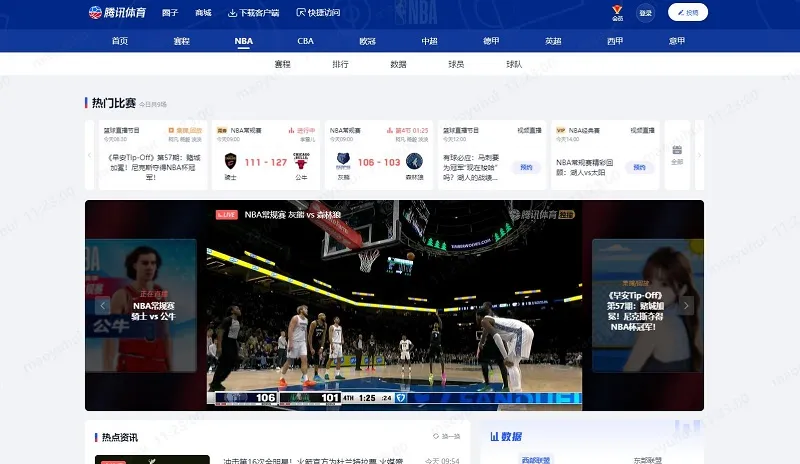Click 换一换 to refresh 热点资讯

coord(447,436)
